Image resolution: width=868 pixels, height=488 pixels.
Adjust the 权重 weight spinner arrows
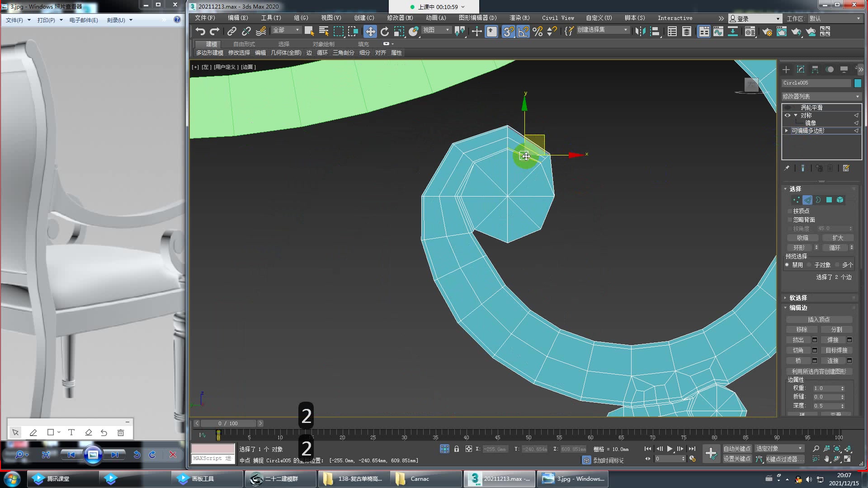[x=842, y=389]
